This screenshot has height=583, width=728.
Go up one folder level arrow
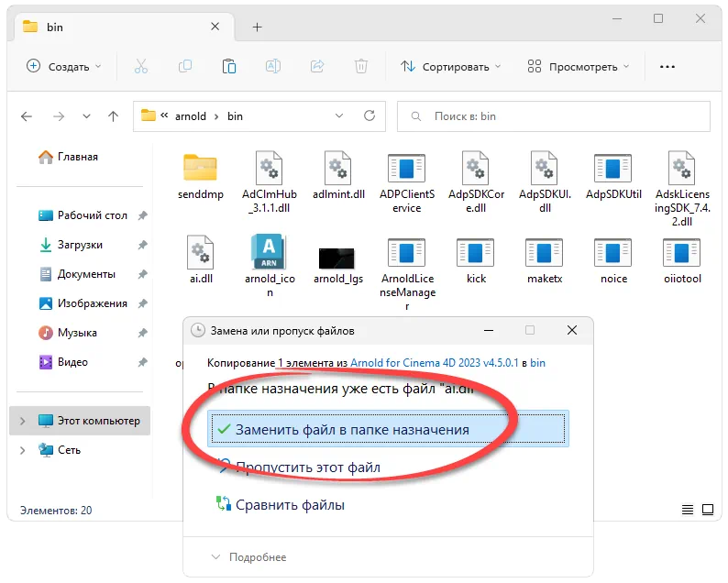coord(114,116)
